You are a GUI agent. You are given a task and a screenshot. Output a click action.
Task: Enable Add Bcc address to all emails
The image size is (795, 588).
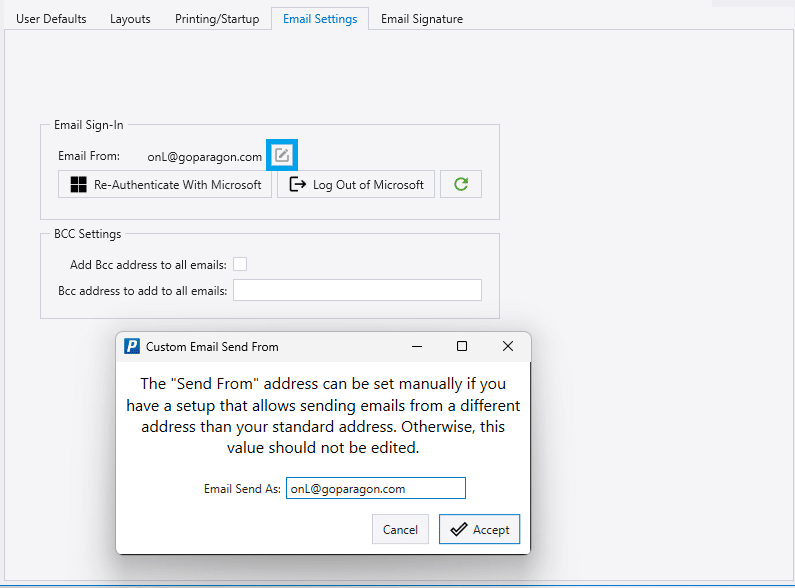click(x=240, y=264)
